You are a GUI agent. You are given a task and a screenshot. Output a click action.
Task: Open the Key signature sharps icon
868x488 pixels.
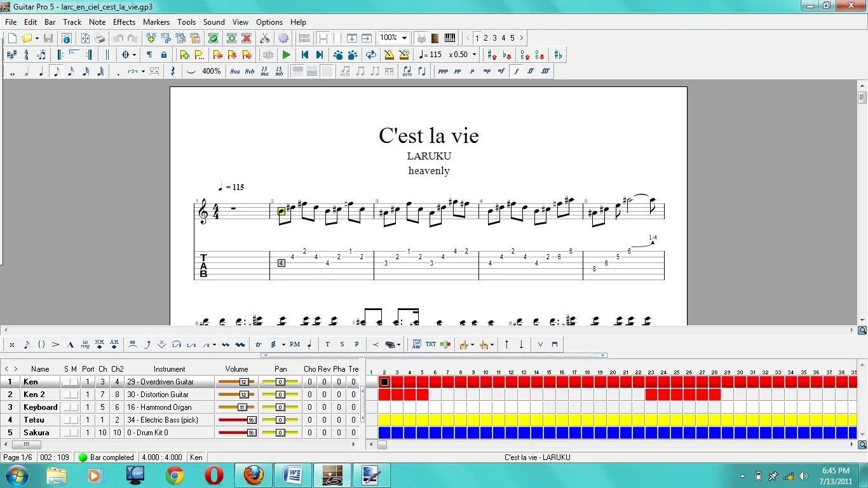click(x=11, y=55)
